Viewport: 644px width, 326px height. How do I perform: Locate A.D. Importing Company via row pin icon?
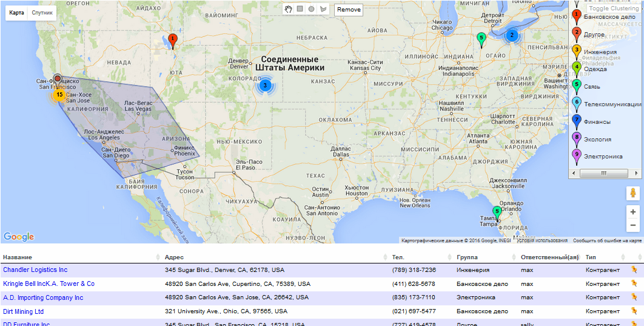tap(634, 297)
